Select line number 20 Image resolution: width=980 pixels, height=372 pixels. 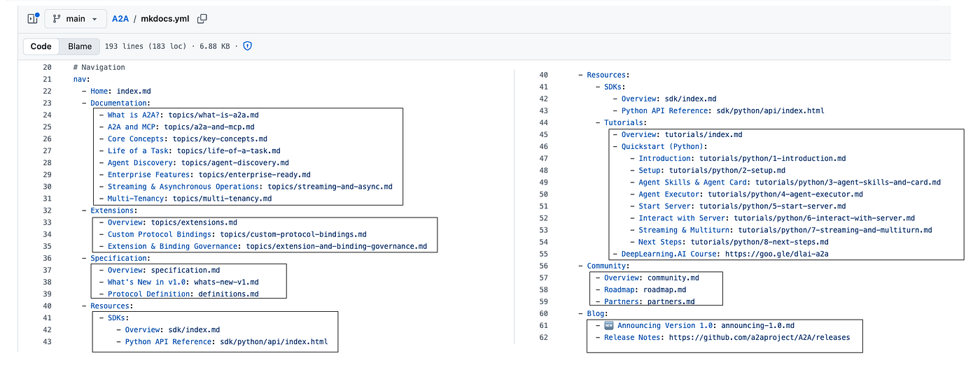pos(47,68)
